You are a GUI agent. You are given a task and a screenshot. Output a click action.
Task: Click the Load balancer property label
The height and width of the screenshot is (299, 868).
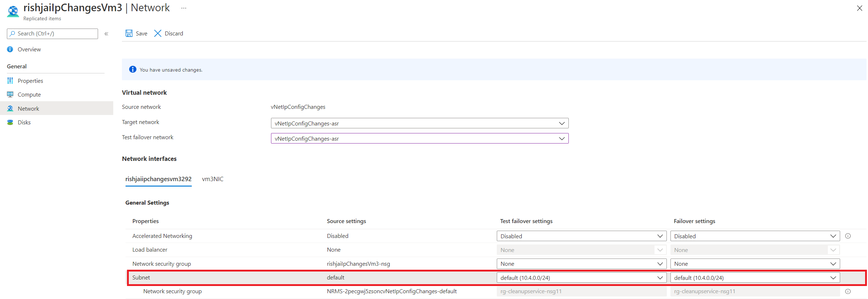(x=150, y=250)
